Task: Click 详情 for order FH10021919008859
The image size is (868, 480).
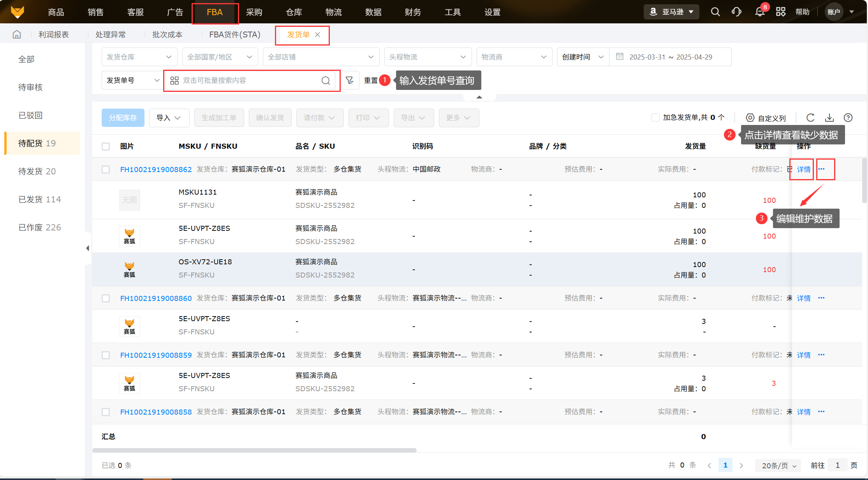Action: tap(803, 355)
